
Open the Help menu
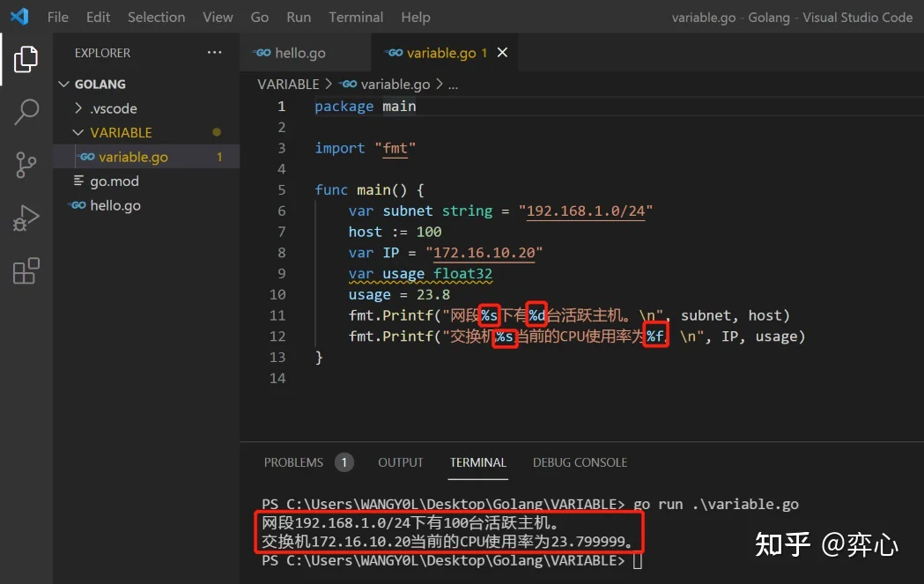coord(416,17)
